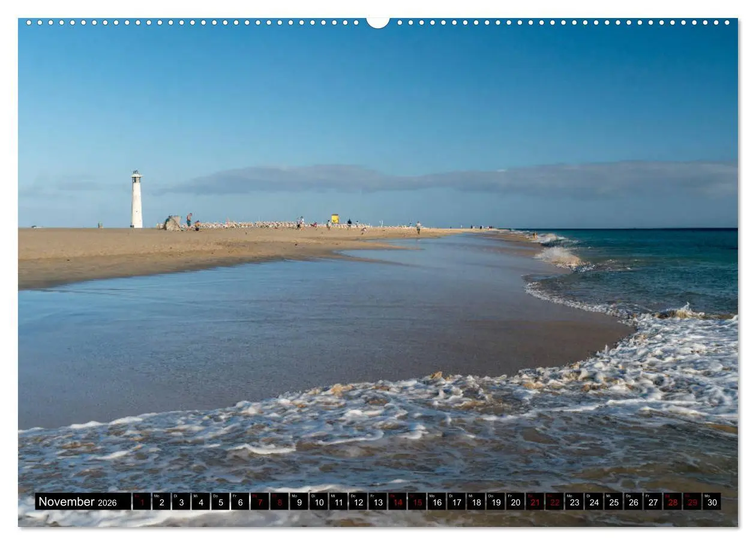The width and height of the screenshot is (756, 545).
Task: Select red day 8 in the calendar strip
Action: 279,502
